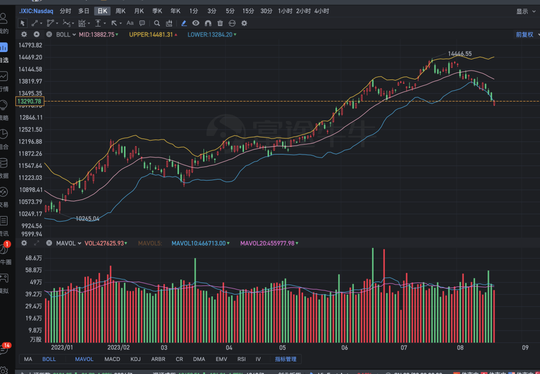Switch to 年K yearly tab
Image resolution: width=540 pixels, height=374 pixels.
pos(175,11)
